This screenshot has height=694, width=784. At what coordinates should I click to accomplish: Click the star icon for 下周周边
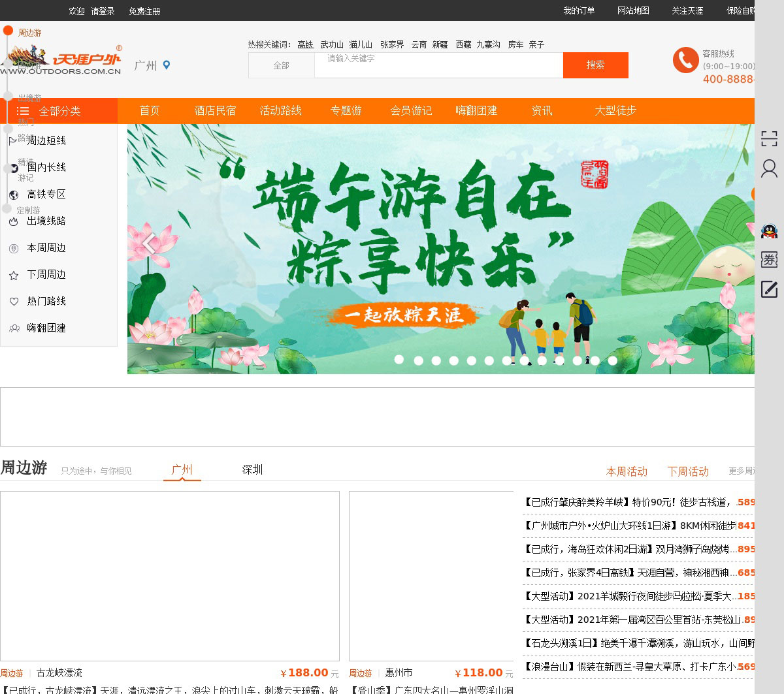click(x=14, y=276)
